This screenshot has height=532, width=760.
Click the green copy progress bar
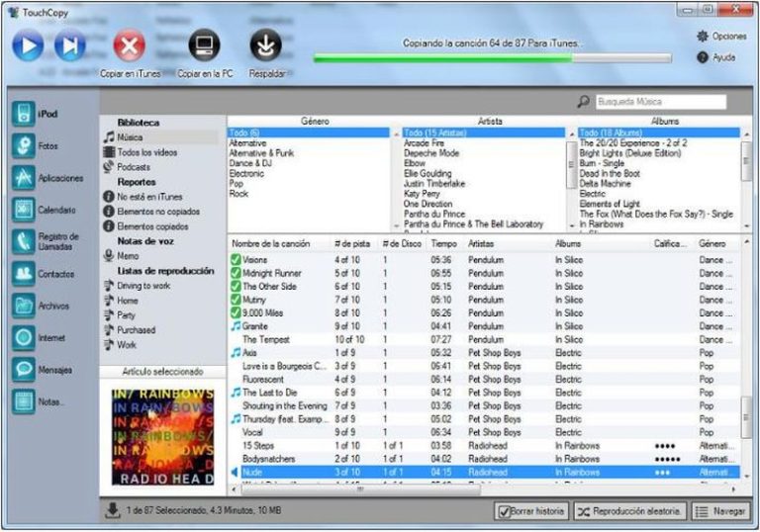440,58
